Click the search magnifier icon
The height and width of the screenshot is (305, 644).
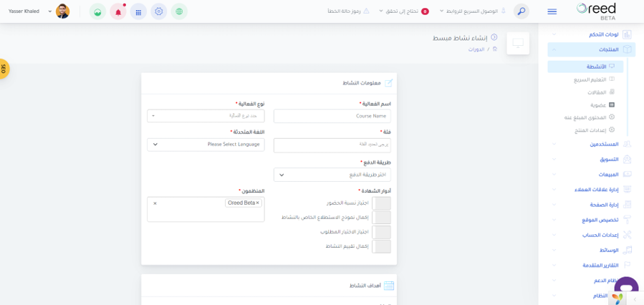click(522, 11)
